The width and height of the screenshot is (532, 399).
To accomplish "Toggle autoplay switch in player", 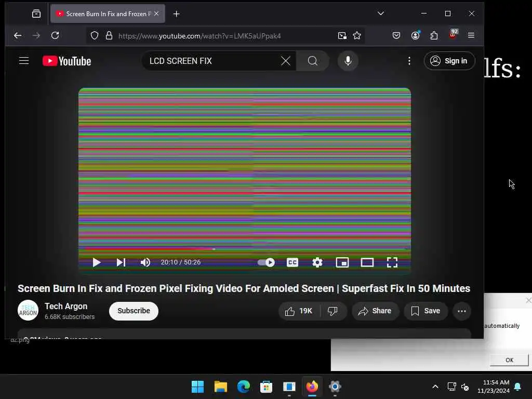I will pos(266,262).
